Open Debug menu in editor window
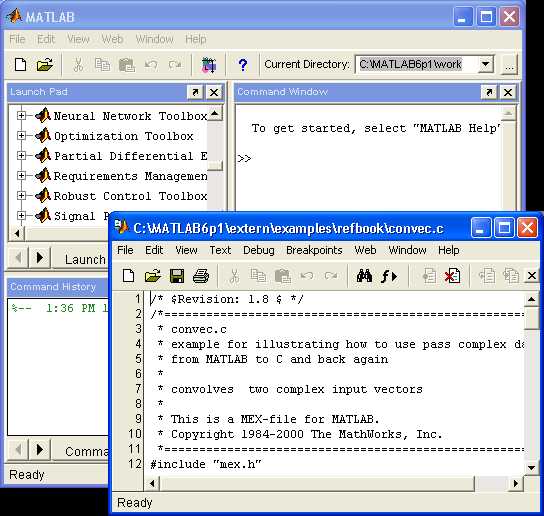The width and height of the screenshot is (544, 516). tap(259, 250)
